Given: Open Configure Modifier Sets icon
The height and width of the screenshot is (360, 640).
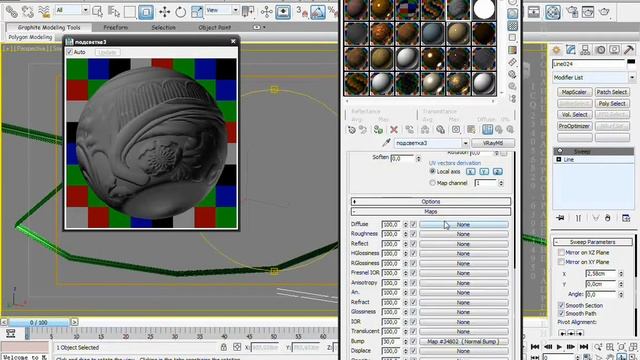Looking at the screenshot, I should pos(626,218).
